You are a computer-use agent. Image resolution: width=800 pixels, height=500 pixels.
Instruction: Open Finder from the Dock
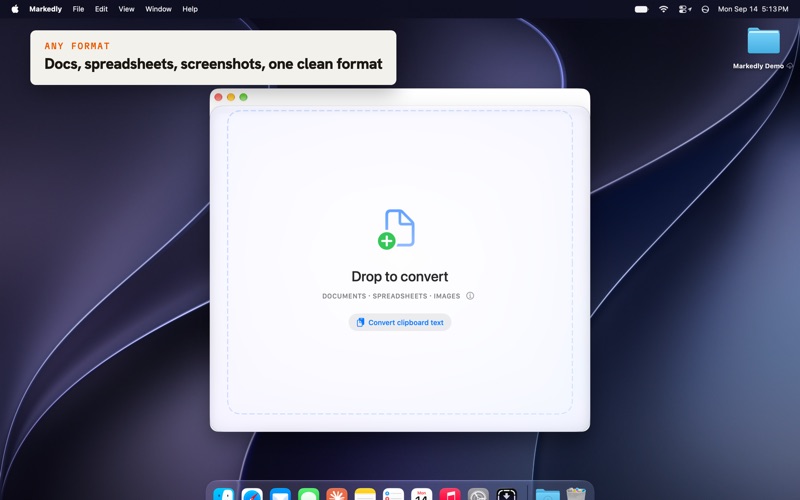pyautogui.click(x=223, y=494)
